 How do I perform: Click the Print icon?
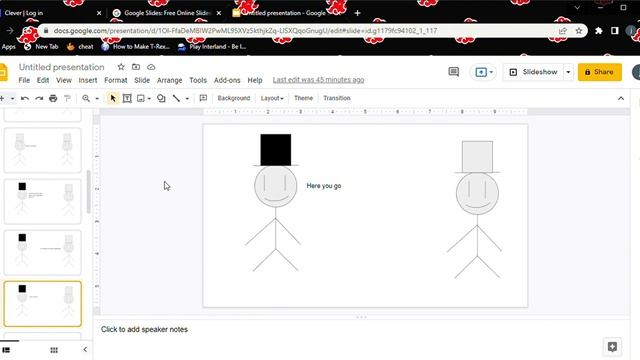pyautogui.click(x=53, y=98)
